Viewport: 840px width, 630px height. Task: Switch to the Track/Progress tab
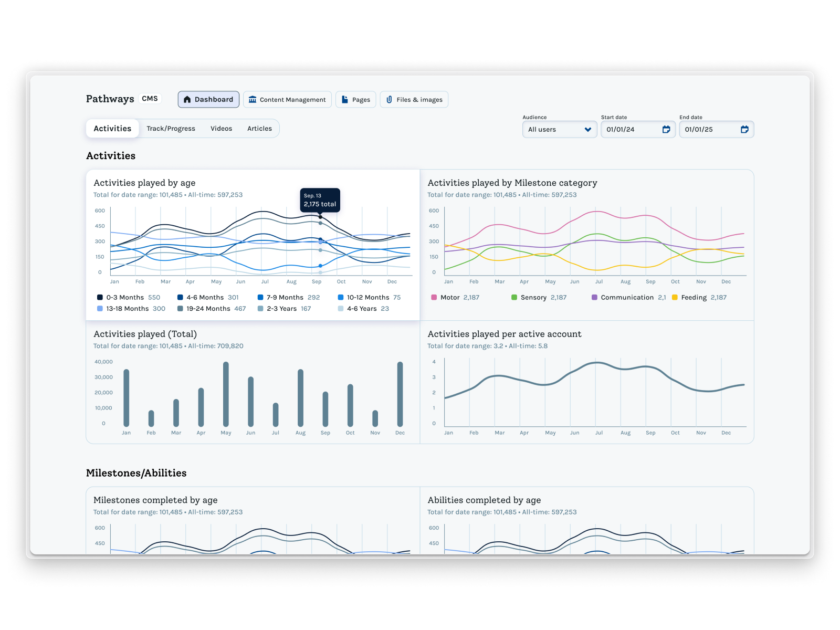(171, 128)
